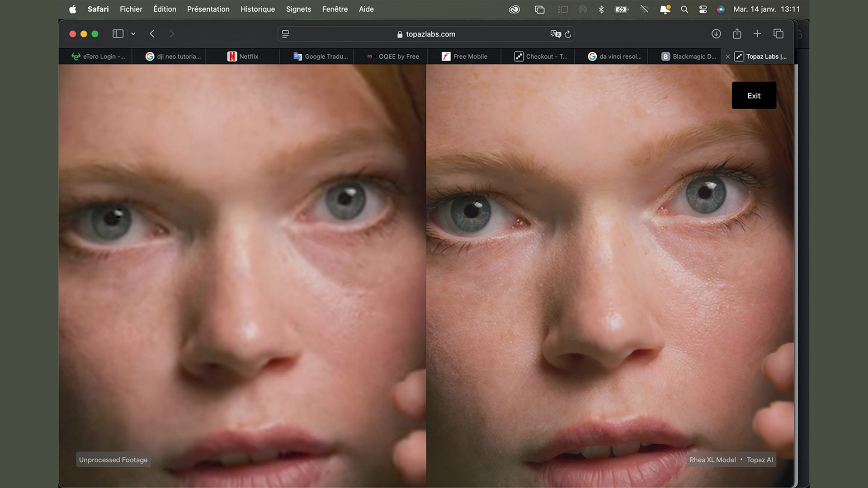Click the page reader icon in address bar
The width and height of the screenshot is (868, 488).
[x=285, y=34]
